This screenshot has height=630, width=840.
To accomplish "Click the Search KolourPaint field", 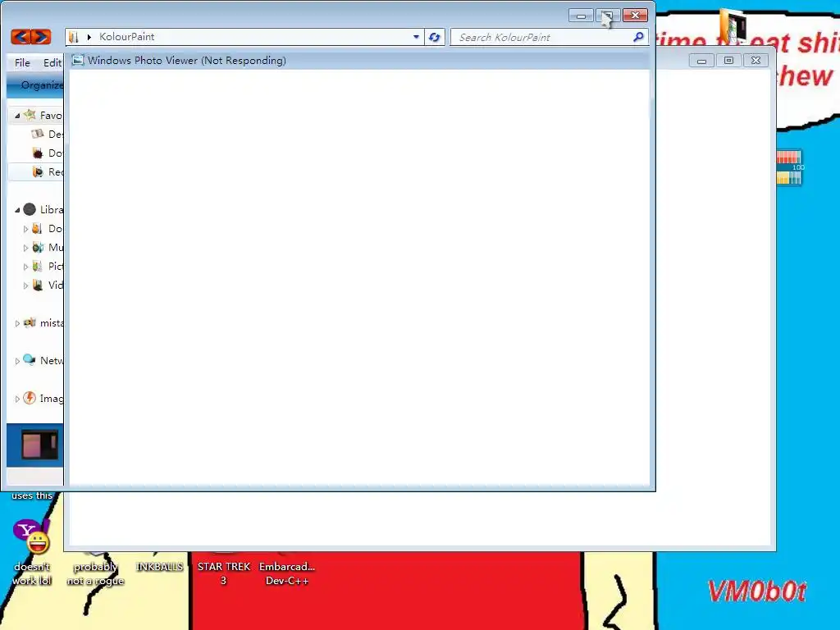I will click(x=549, y=37).
